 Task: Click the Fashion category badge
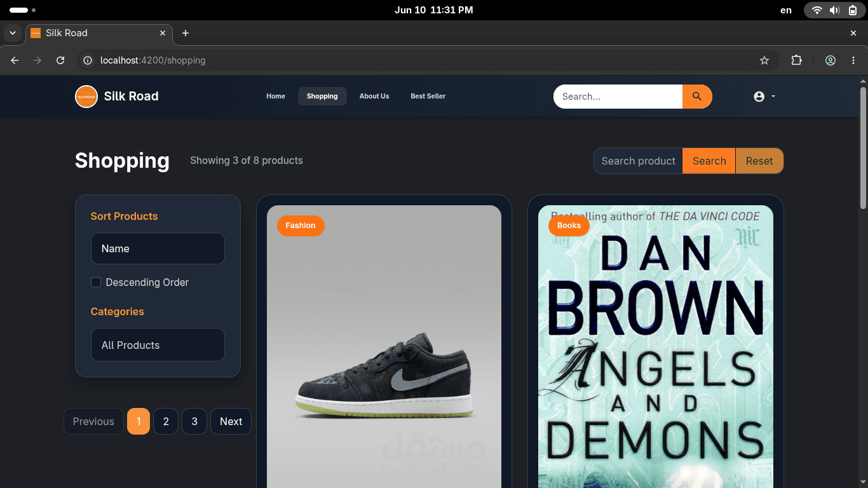(301, 226)
